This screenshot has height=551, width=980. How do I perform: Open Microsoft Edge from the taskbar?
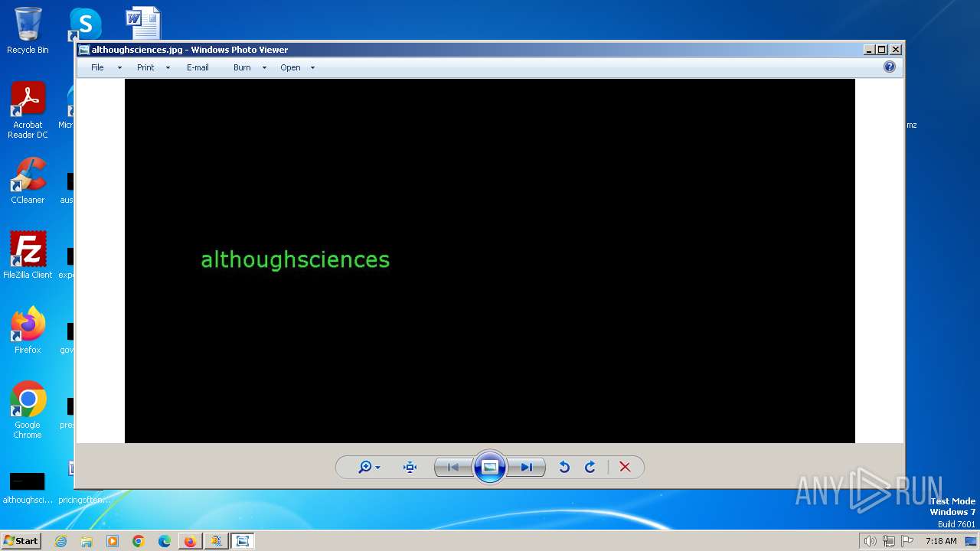[165, 541]
